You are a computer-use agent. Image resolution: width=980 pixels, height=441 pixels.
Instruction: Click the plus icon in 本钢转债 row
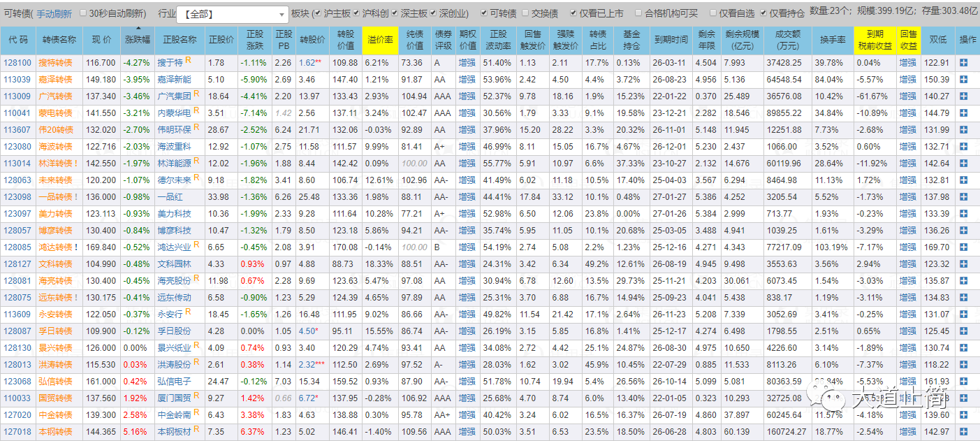964,432
